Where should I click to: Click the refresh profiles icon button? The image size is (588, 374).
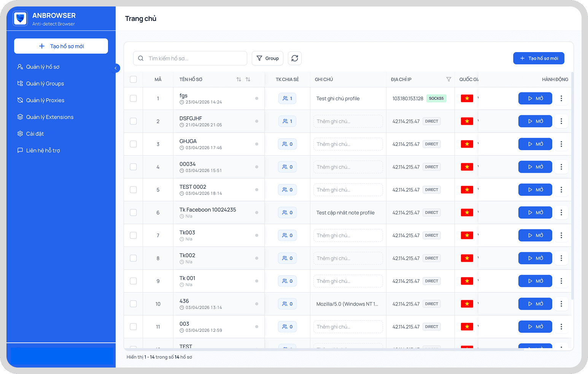(295, 58)
